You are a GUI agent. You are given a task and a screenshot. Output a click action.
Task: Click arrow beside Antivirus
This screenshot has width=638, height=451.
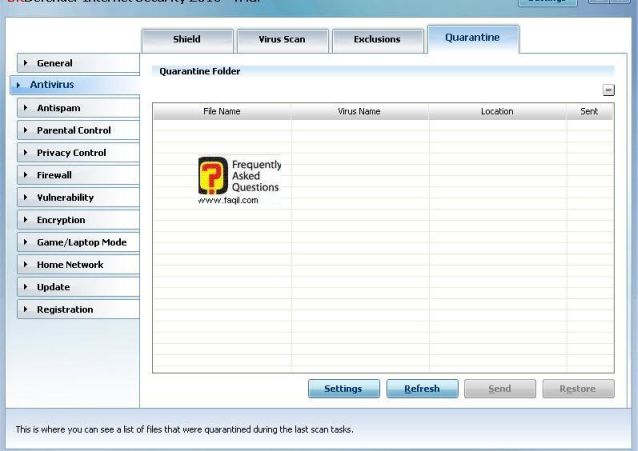point(18,85)
